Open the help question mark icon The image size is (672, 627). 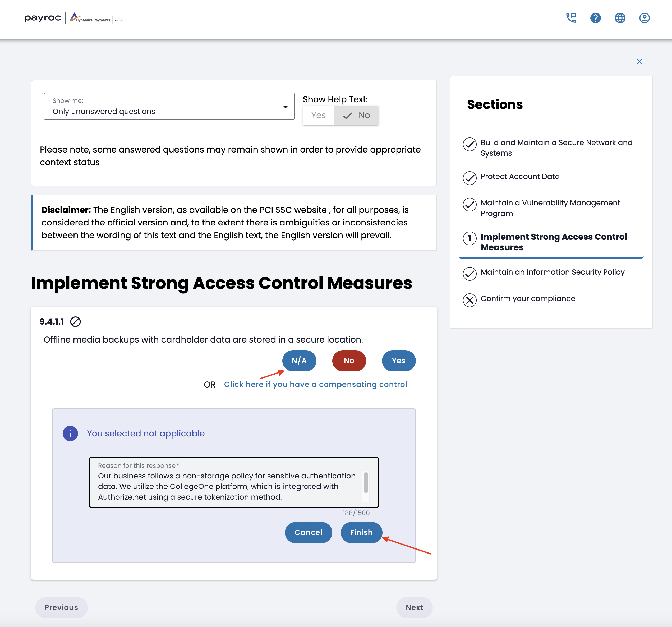pyautogui.click(x=595, y=18)
